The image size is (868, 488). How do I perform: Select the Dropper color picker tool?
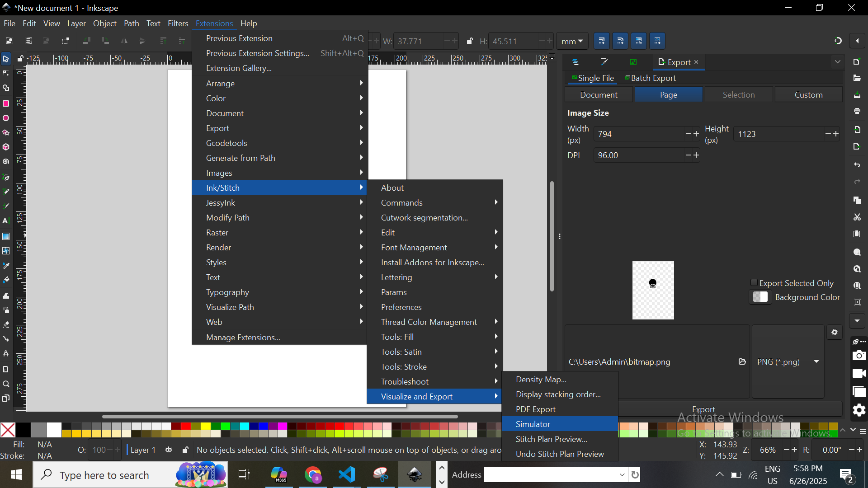tap(6, 266)
